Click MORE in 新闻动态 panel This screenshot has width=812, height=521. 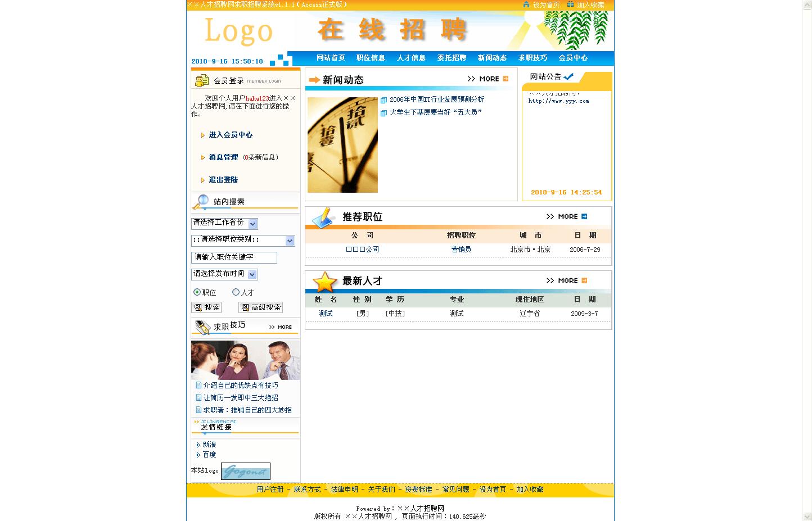(x=488, y=79)
